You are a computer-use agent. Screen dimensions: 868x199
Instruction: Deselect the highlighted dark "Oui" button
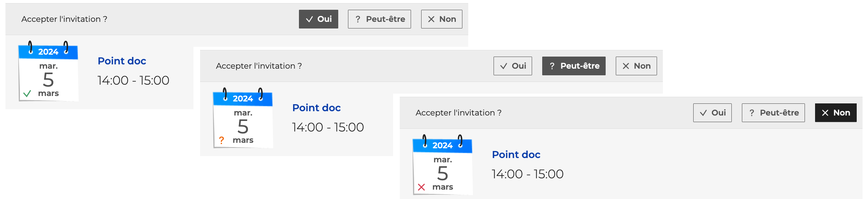[318, 19]
